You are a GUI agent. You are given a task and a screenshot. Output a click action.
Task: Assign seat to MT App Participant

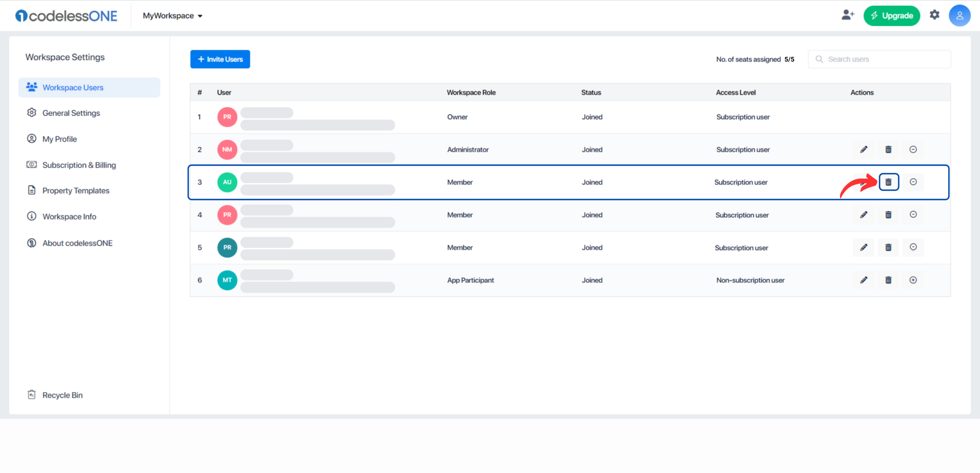point(913,280)
